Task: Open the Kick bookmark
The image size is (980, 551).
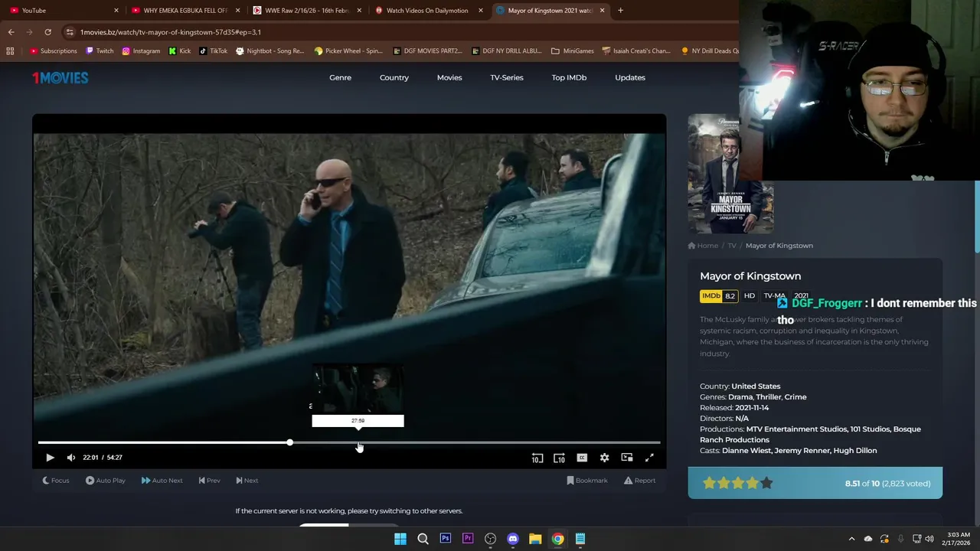Action: 180,51
